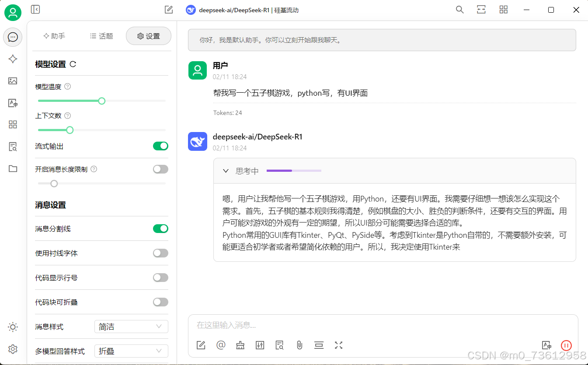Open the knowledge base sidebar icon
The image size is (588, 365).
point(13,146)
